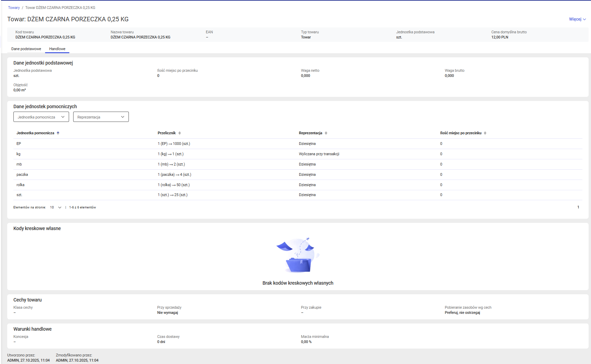Open the Więcej menu
The height and width of the screenshot is (364, 591).
coord(577,19)
